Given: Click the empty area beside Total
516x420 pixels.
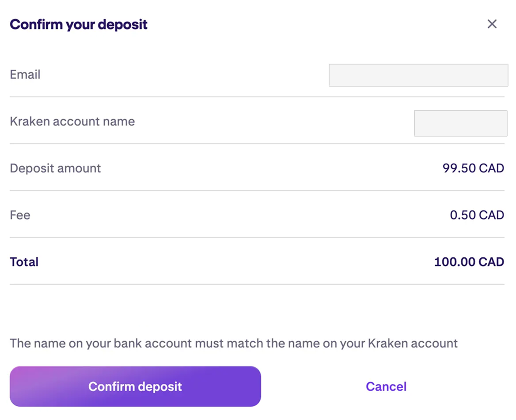Looking at the screenshot, I should [243, 262].
